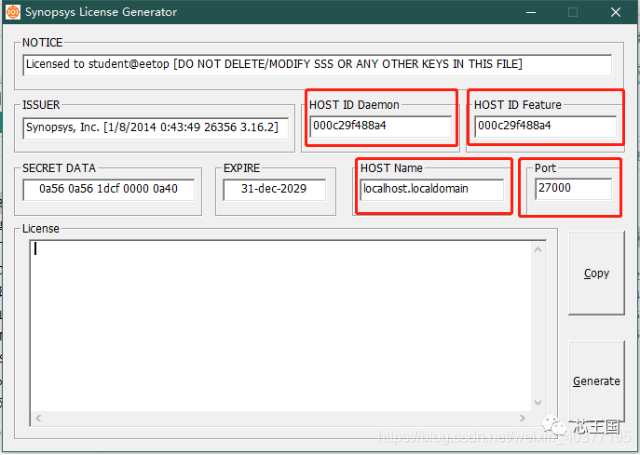Click the Port number field
This screenshot has height=455, width=640.
tap(573, 188)
